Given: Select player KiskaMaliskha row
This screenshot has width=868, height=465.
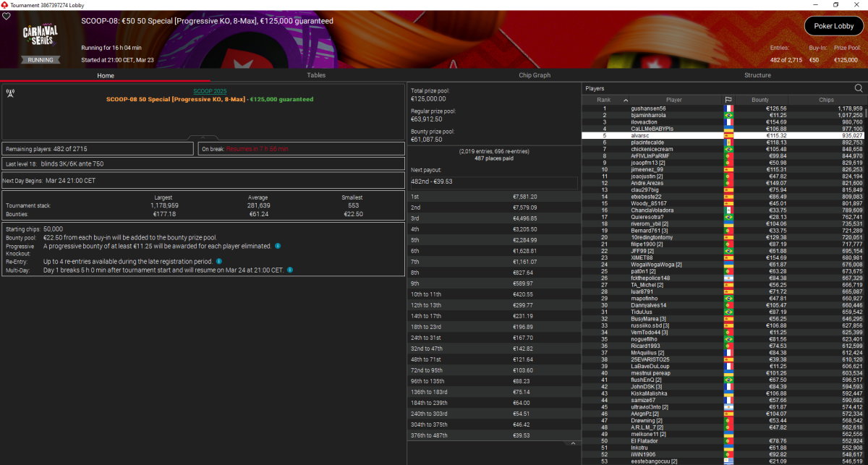Looking at the screenshot, I should pyautogui.click(x=723, y=393).
